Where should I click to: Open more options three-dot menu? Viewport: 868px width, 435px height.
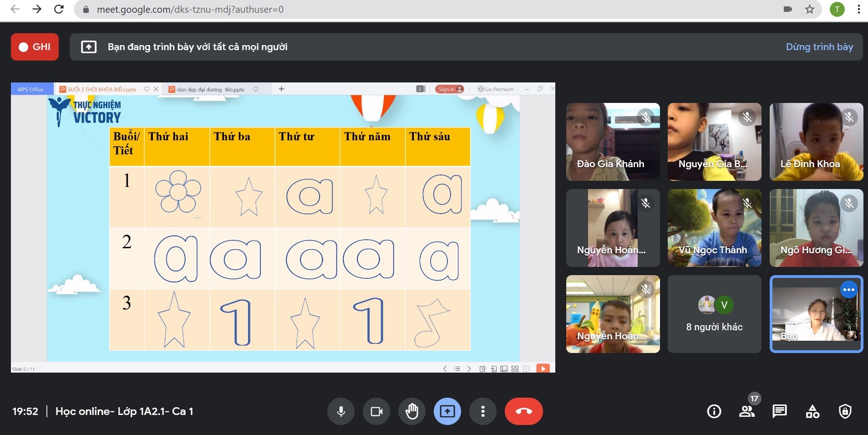(483, 411)
